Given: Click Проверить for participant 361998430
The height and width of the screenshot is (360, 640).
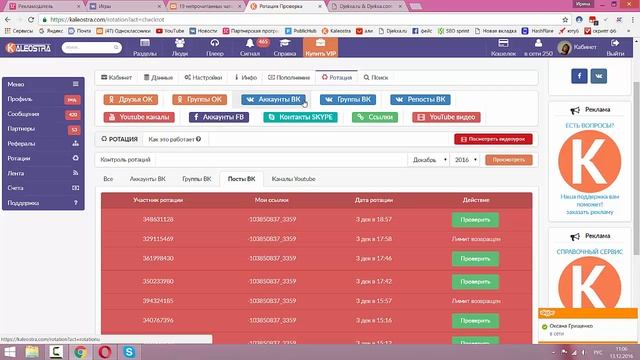Looking at the screenshot, I should 475,259.
